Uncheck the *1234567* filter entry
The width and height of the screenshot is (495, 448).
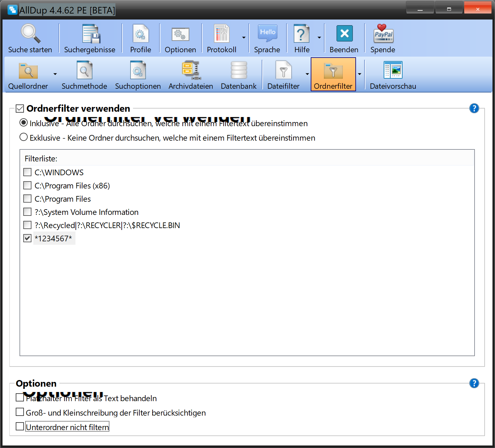pos(27,238)
